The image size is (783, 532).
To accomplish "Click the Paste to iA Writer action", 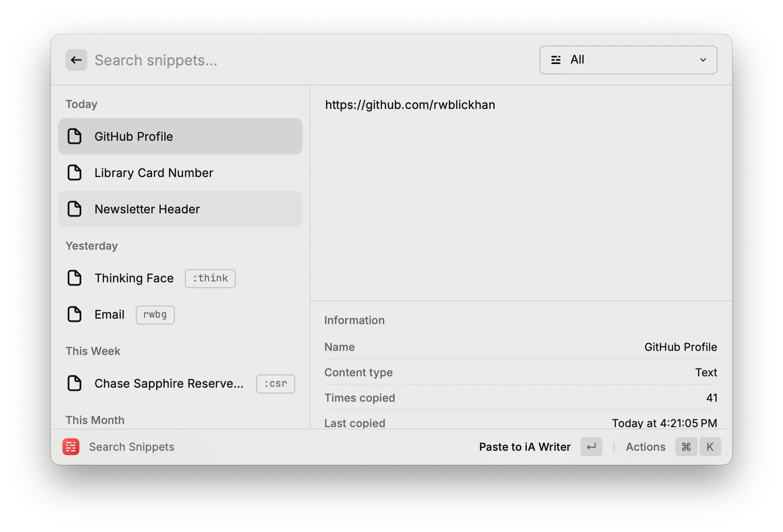I will [524, 447].
